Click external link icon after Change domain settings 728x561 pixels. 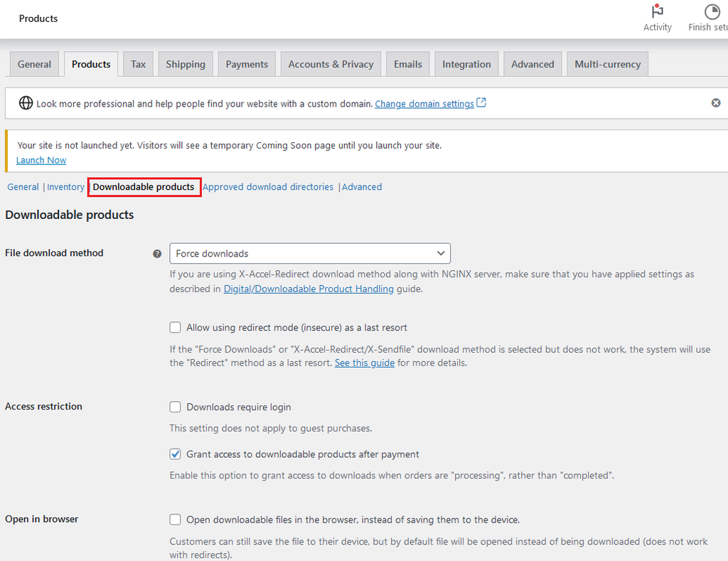coord(481,103)
